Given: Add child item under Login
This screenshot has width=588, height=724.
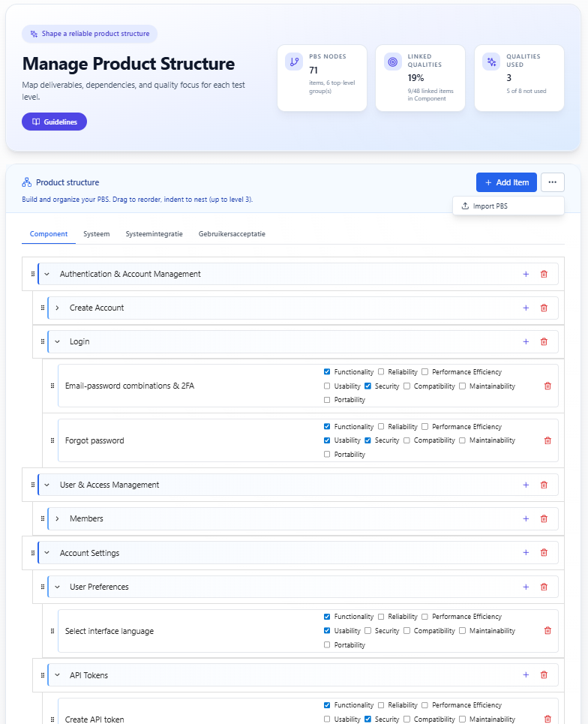Looking at the screenshot, I should (x=526, y=341).
